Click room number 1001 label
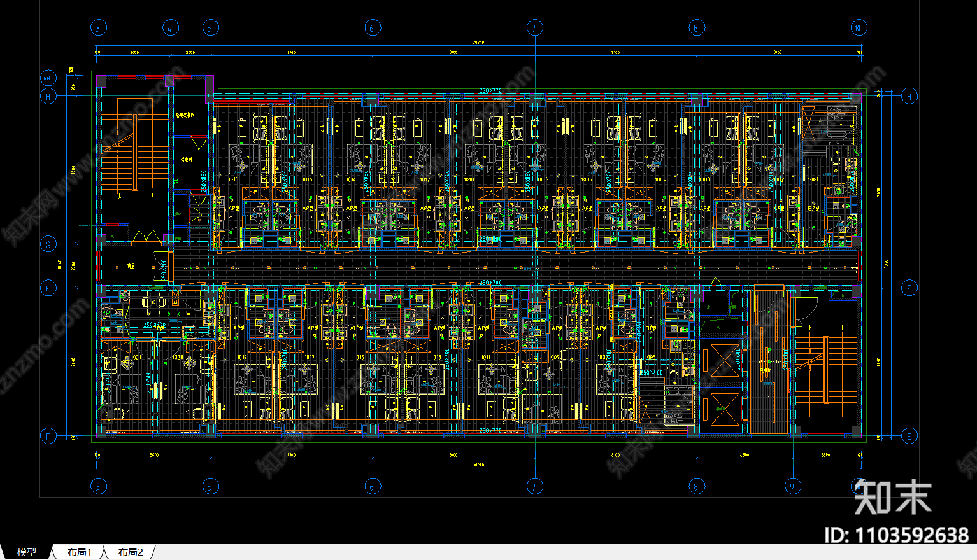The height and width of the screenshot is (560, 977). 813,180
